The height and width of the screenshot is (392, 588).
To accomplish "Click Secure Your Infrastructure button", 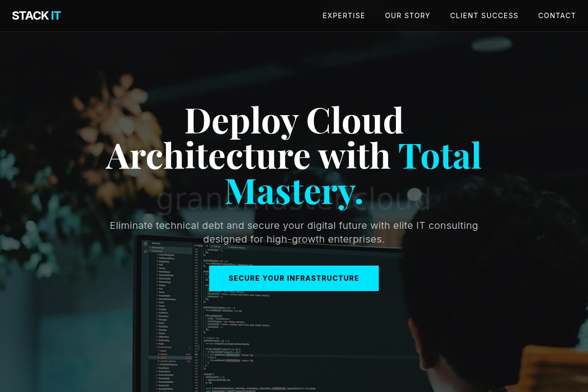I will (x=294, y=278).
